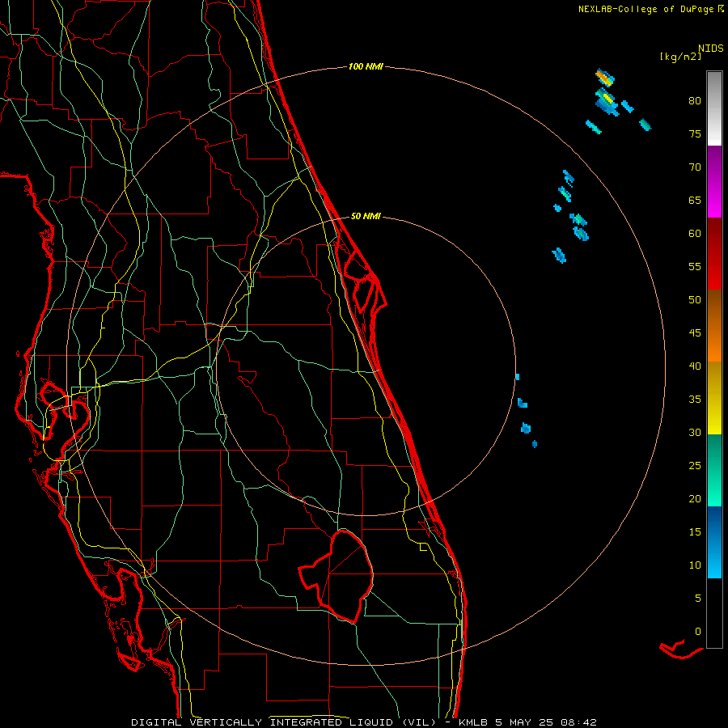Click the 50 value on color scale
The image size is (728, 728).
tap(695, 299)
